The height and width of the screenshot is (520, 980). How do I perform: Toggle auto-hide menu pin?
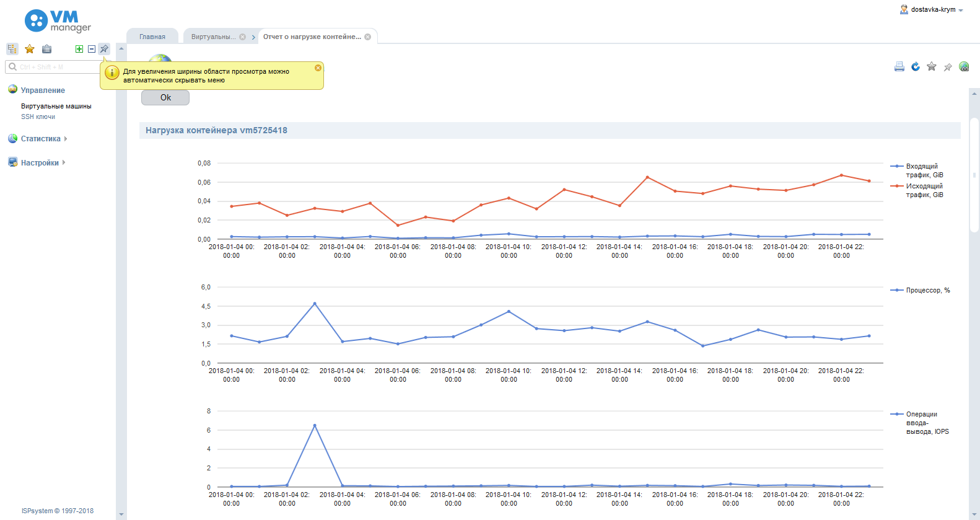click(104, 49)
